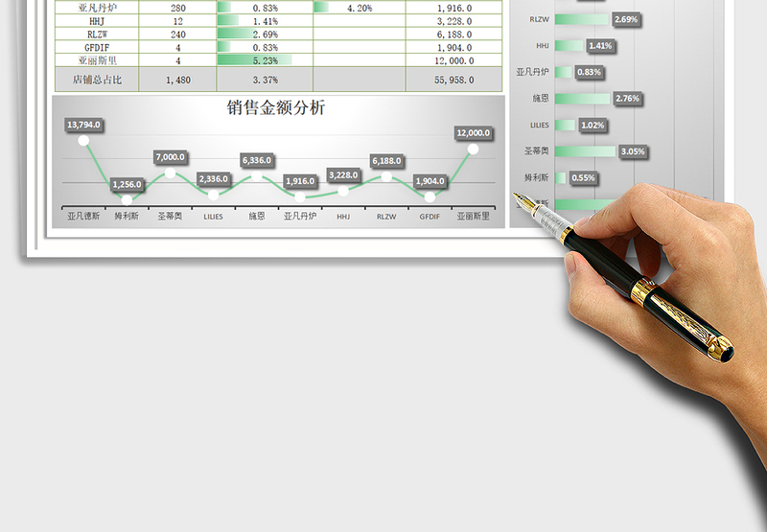Image resolution: width=767 pixels, height=532 pixels.
Task: Select the 6,188.0 data label on line chart
Action: [x=386, y=161]
